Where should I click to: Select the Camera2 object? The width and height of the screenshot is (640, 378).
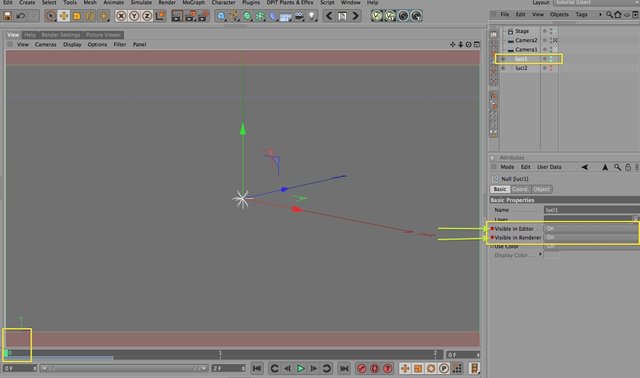tap(526, 40)
